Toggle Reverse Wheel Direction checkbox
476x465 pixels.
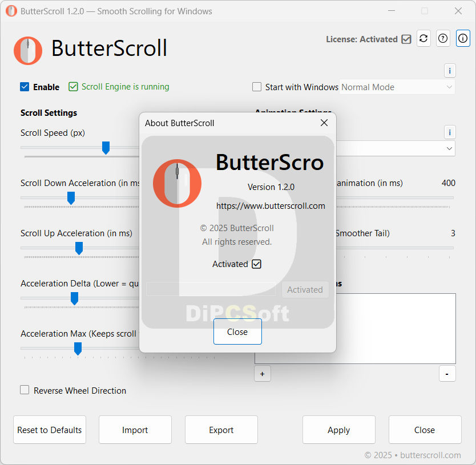point(25,390)
